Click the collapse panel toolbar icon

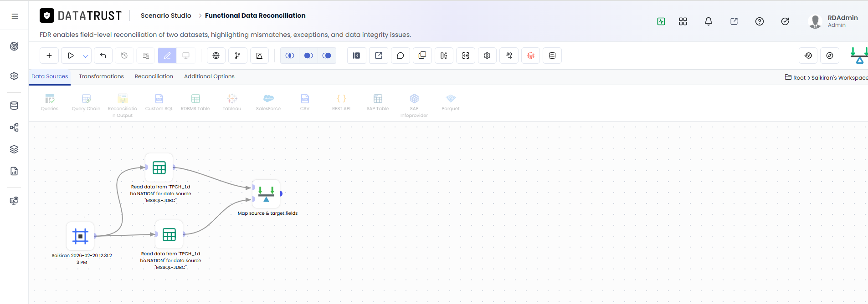pyautogui.click(x=357, y=56)
